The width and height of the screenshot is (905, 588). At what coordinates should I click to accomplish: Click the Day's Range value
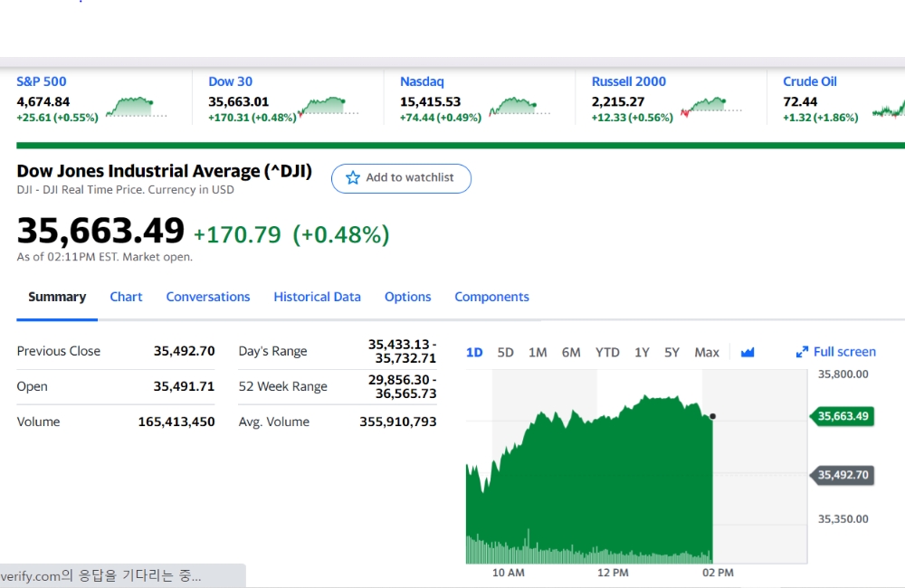(x=403, y=351)
